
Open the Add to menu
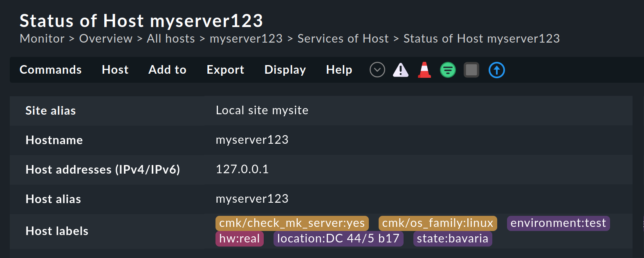click(167, 70)
